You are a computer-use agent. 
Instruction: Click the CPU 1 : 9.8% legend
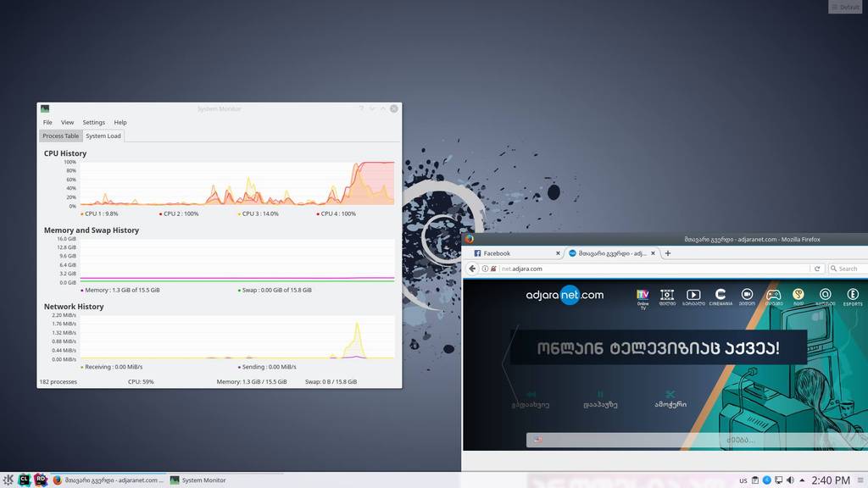click(x=100, y=213)
